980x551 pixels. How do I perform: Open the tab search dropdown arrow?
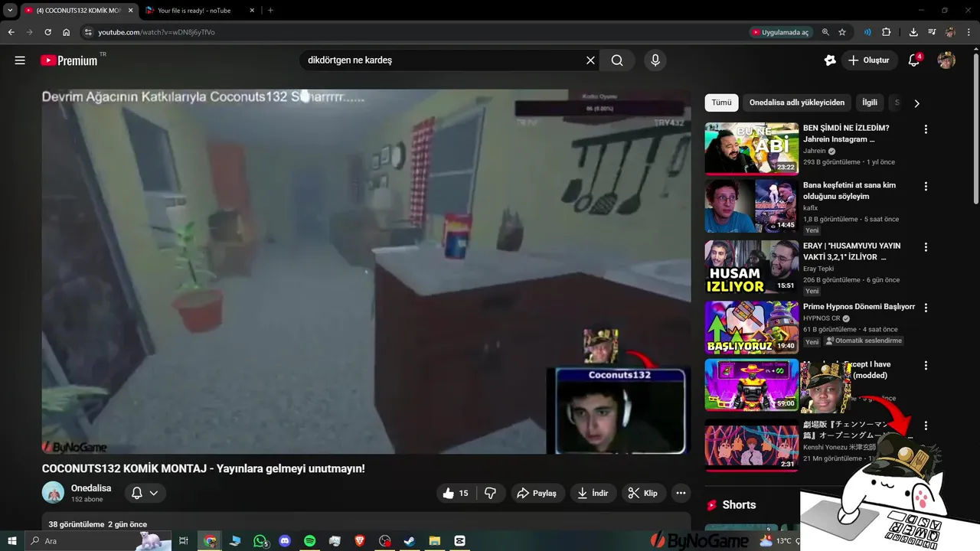pos(10,11)
